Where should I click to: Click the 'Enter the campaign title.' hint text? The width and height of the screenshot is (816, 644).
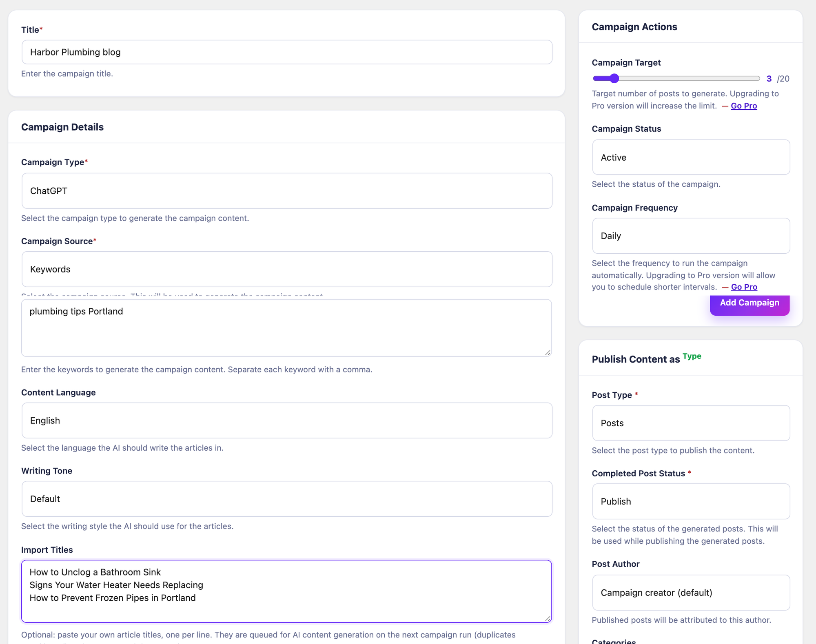click(x=67, y=74)
